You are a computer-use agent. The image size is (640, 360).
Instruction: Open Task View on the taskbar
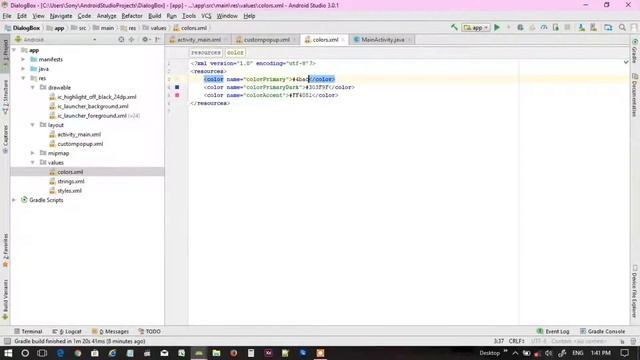coord(42,353)
